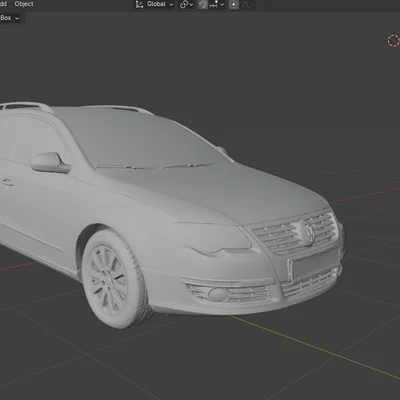The width and height of the screenshot is (400, 400).
Task: Click the 3D cursor in viewport
Action: [x=393, y=41]
